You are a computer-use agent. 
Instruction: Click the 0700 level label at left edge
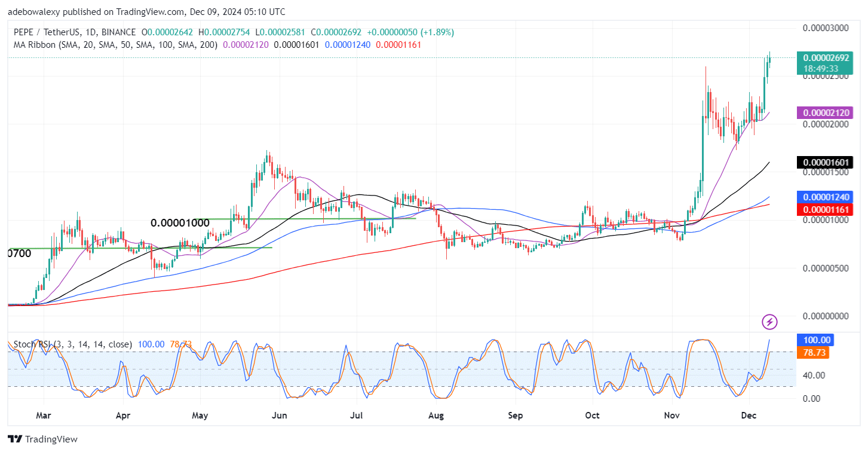point(20,254)
